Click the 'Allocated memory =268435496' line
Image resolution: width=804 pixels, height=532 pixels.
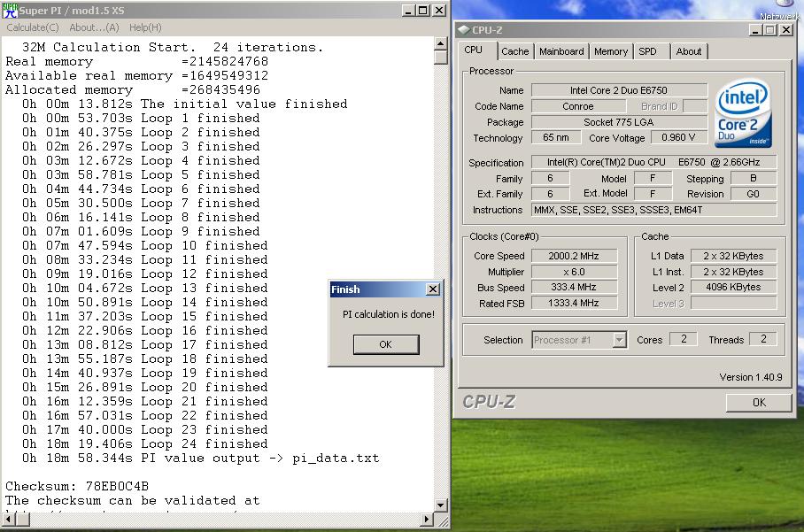tap(132, 89)
